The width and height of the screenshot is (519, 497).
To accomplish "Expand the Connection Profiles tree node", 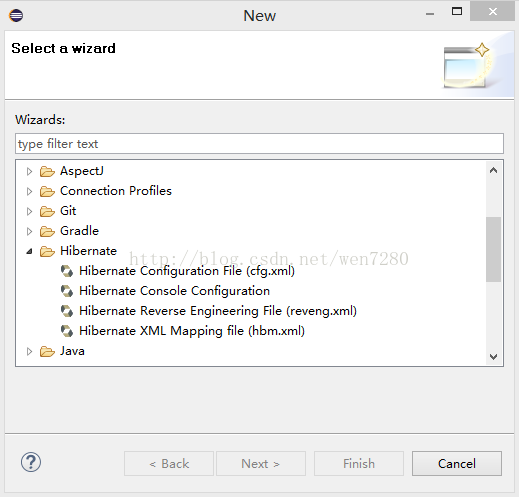I will 29,191.
